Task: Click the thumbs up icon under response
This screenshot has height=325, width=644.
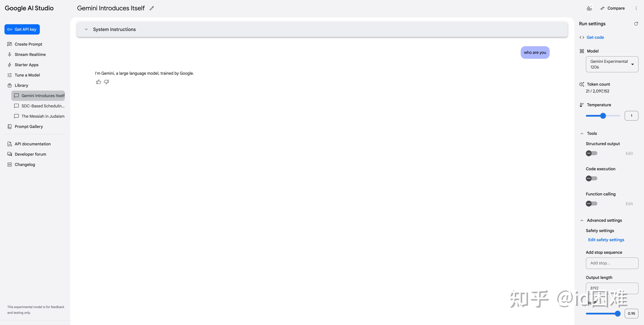Action: click(x=98, y=82)
